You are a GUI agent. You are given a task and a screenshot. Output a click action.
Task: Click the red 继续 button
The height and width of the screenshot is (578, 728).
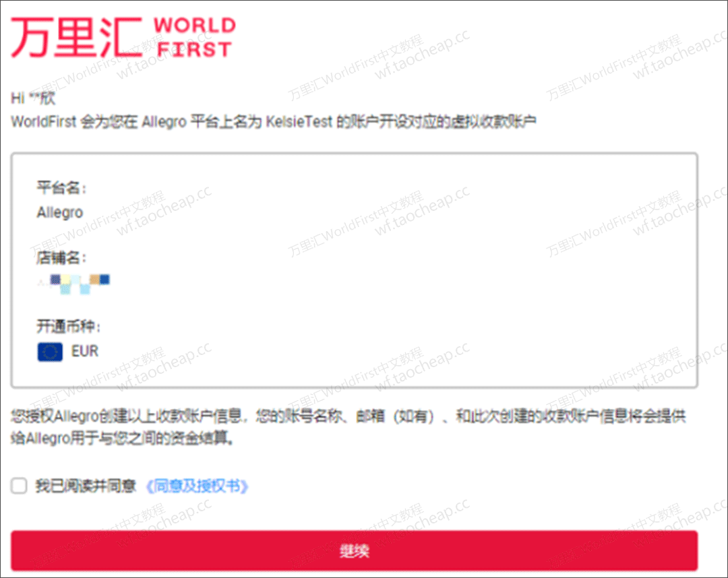tap(355, 550)
